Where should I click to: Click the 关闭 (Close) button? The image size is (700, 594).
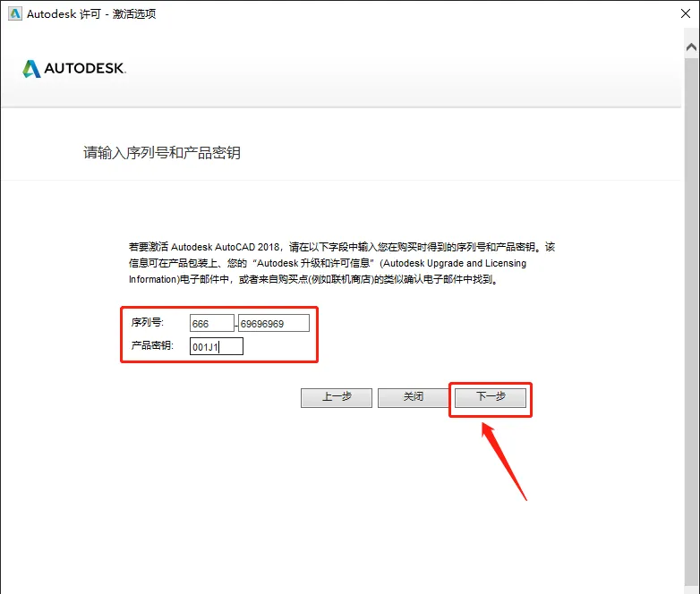click(413, 397)
